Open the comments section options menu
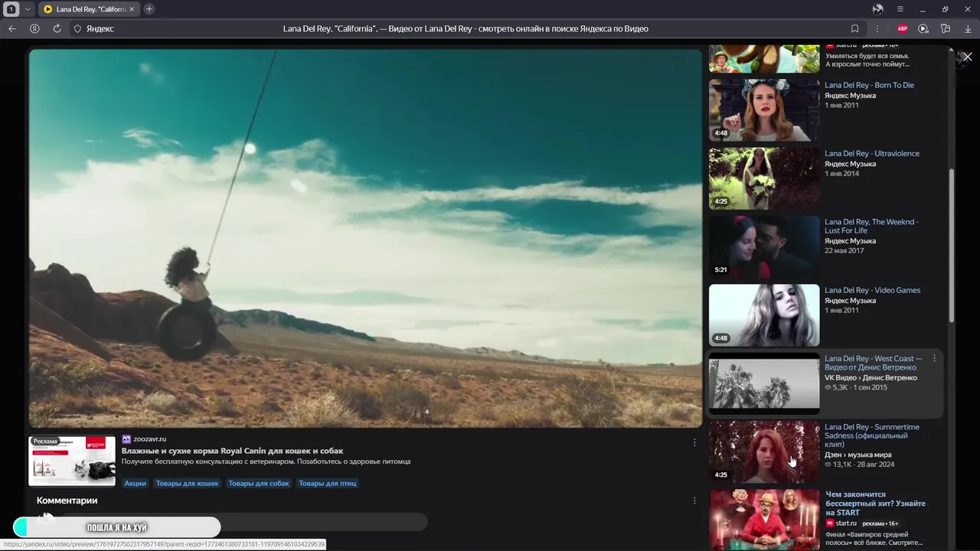Image resolution: width=980 pixels, height=551 pixels. (694, 500)
